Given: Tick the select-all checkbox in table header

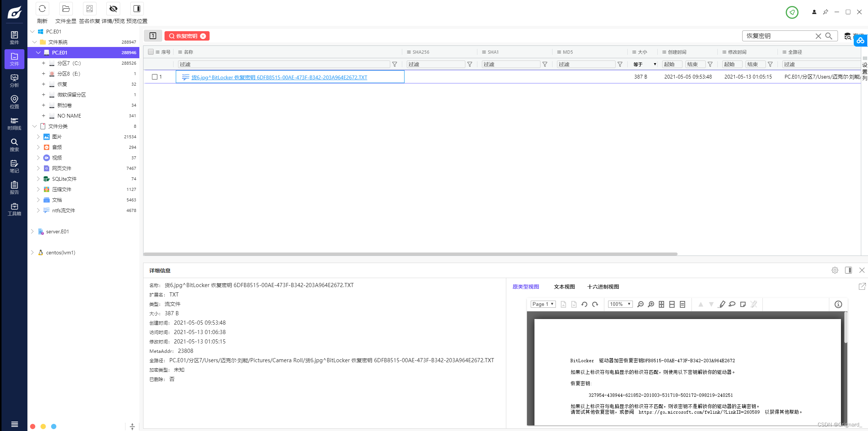Looking at the screenshot, I should click(151, 52).
